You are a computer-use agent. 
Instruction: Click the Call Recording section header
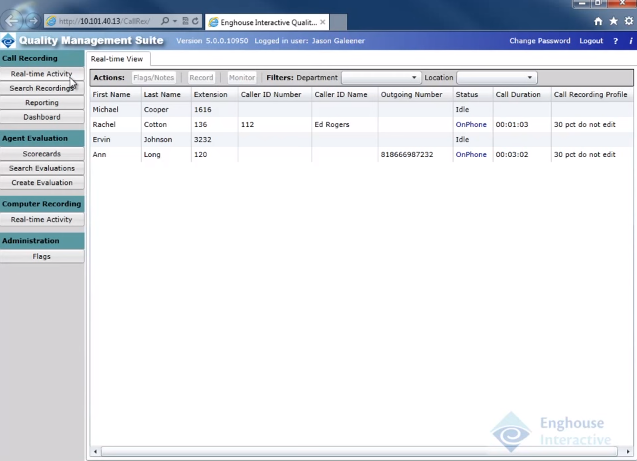pos(42,58)
